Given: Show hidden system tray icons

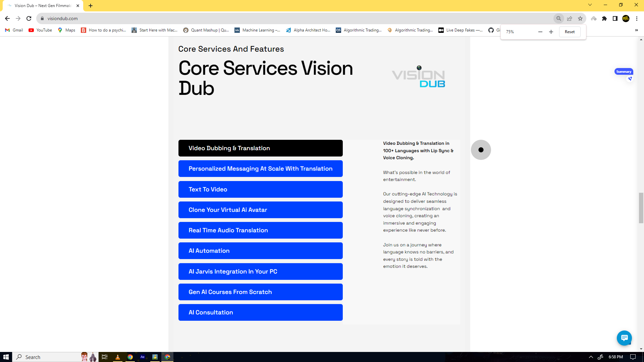Looking at the screenshot, I should click(x=591, y=357).
